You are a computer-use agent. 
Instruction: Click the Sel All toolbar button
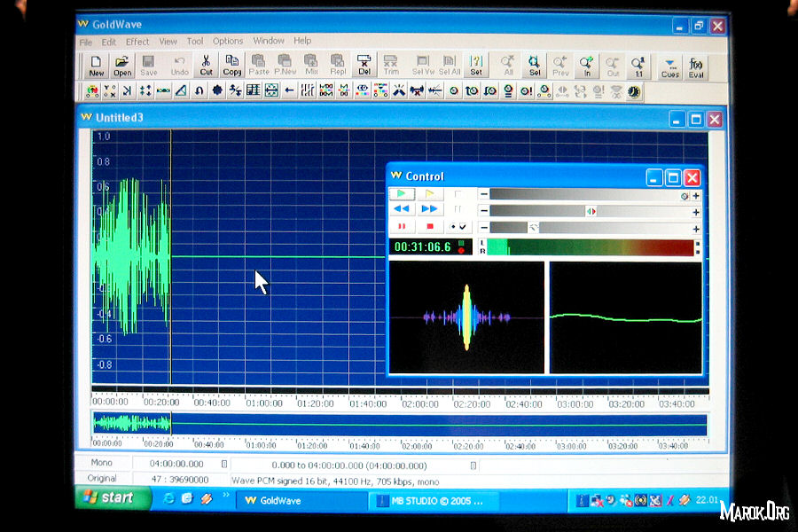pyautogui.click(x=450, y=66)
